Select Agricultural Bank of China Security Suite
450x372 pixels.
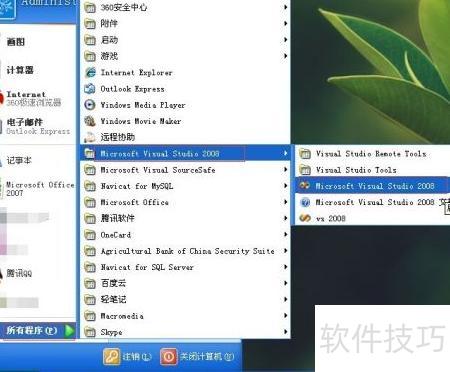pyautogui.click(x=185, y=251)
